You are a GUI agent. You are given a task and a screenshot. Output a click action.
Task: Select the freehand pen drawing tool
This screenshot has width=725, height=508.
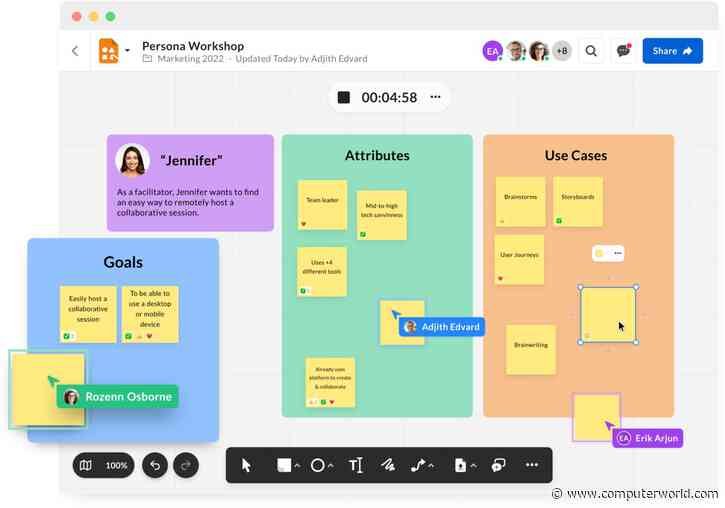click(387, 465)
